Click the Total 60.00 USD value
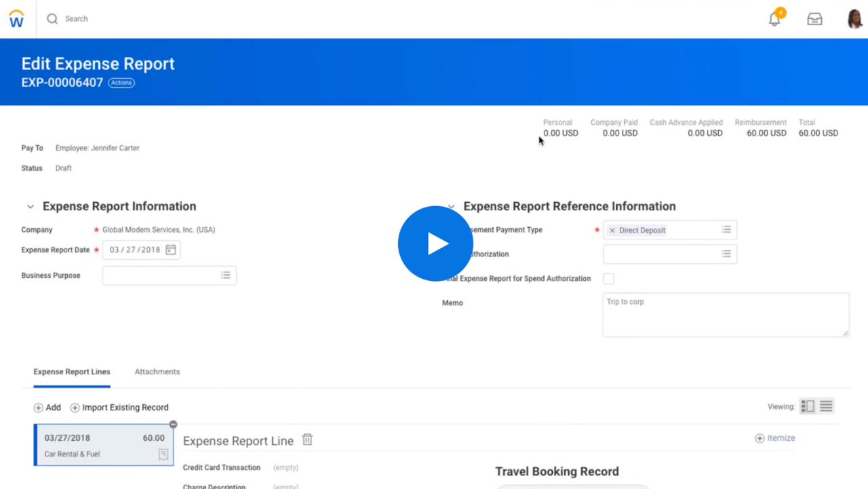Screen dimensions: 868x489 point(818,134)
